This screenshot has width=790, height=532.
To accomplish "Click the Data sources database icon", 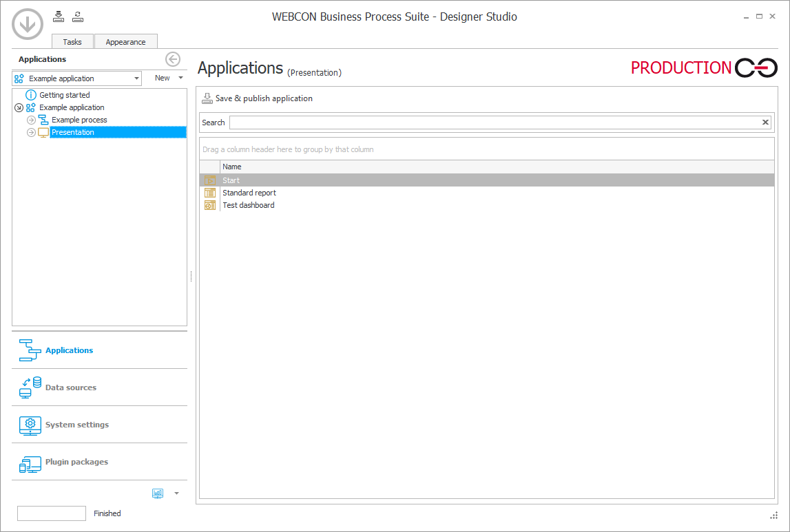I will (30, 387).
